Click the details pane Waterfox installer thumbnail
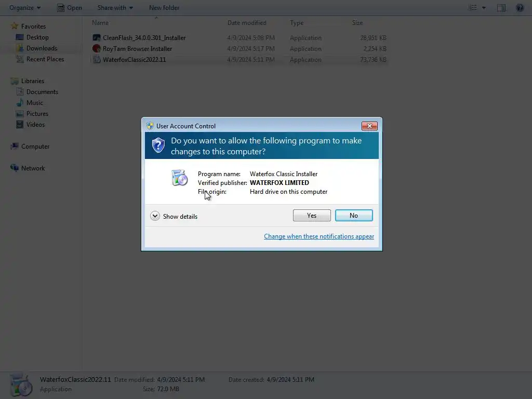This screenshot has width=532, height=399. pyautogui.click(x=21, y=384)
